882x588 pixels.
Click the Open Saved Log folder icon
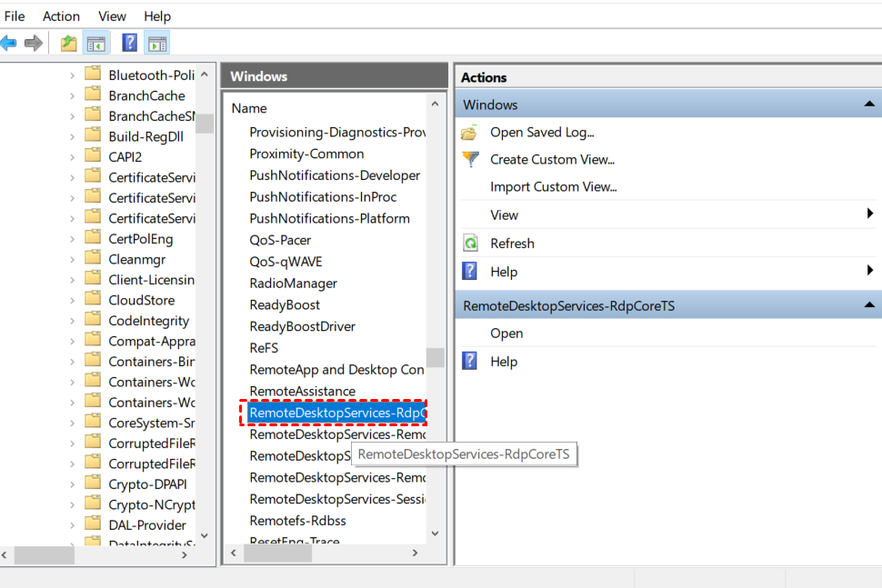470,133
